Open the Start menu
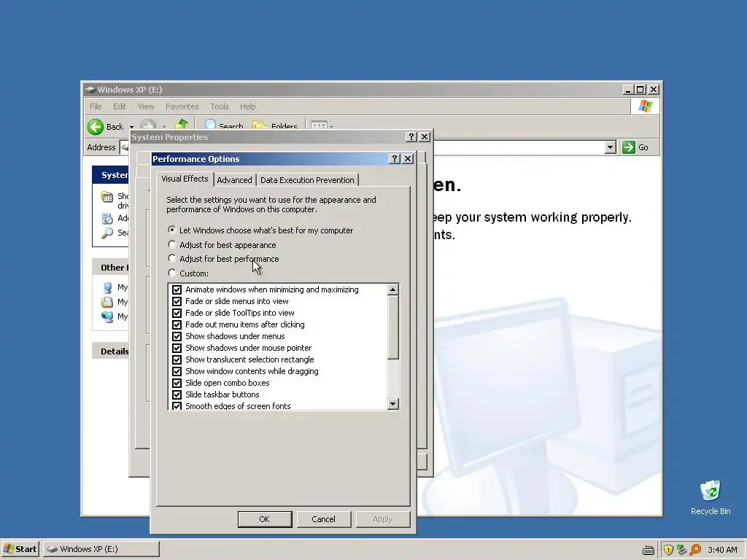 [20, 549]
